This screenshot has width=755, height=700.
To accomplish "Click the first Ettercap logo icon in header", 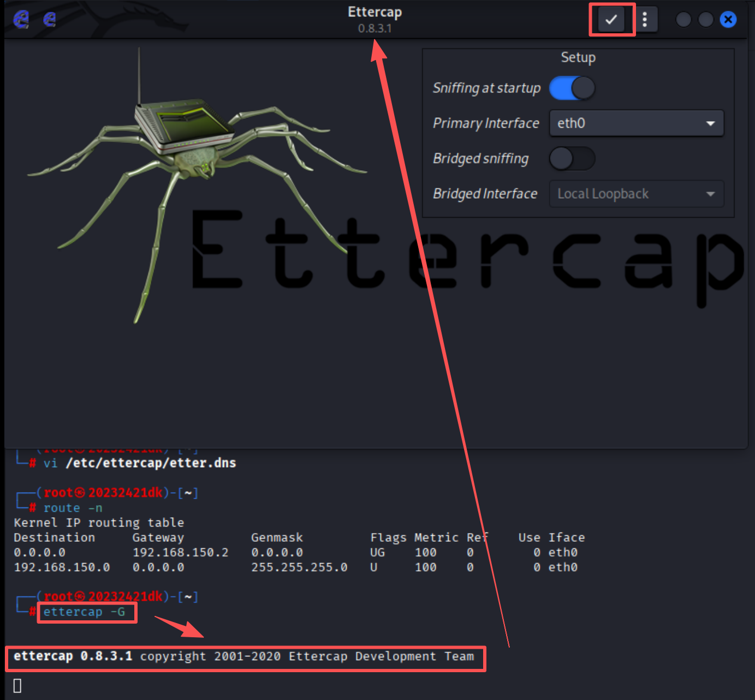I will click(21, 20).
